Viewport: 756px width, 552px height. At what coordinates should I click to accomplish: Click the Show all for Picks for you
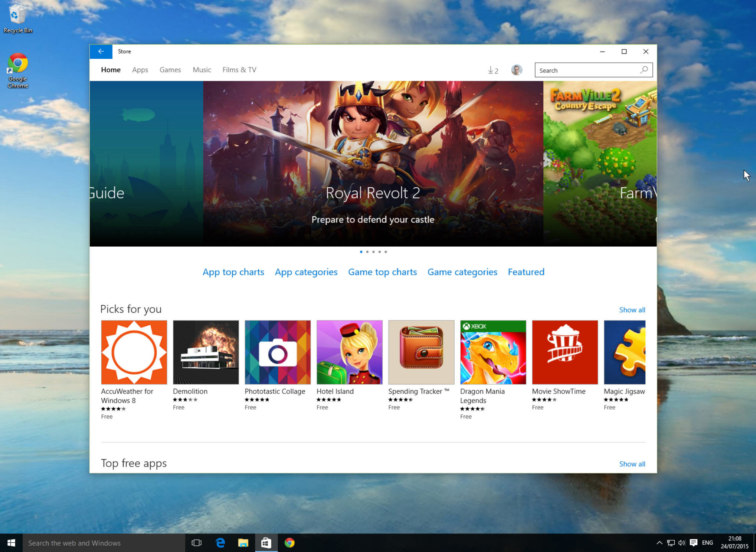(632, 309)
